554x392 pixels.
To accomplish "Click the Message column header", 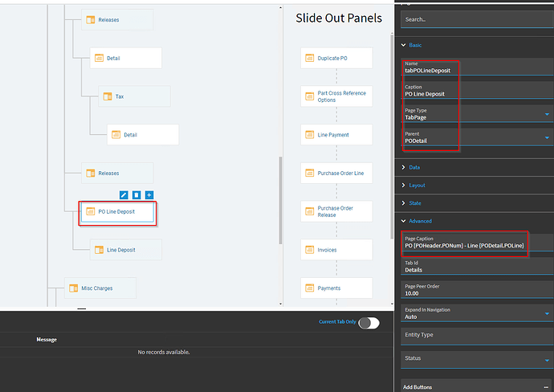I will tap(47, 340).
